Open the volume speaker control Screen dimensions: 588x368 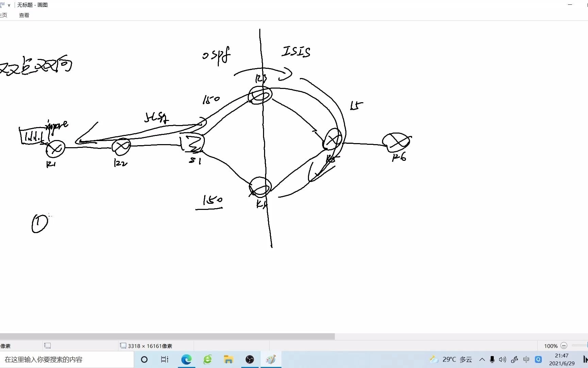pos(503,359)
